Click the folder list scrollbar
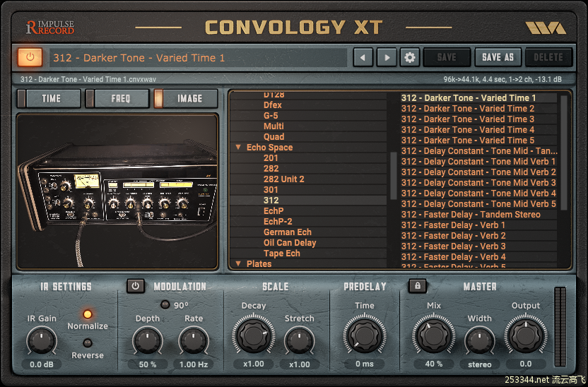588x387 pixels. 394,175
